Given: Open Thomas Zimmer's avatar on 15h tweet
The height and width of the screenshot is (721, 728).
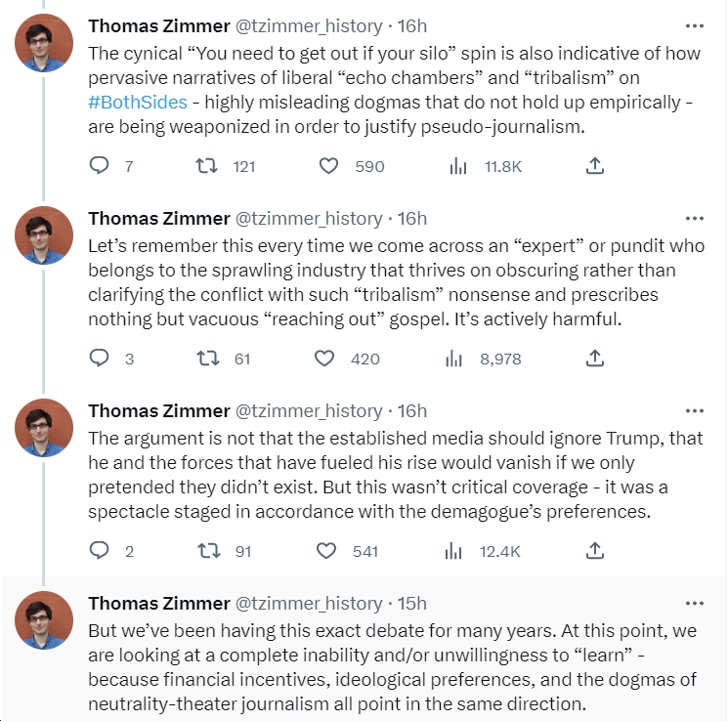Looking at the screenshot, I should pyautogui.click(x=44, y=620).
